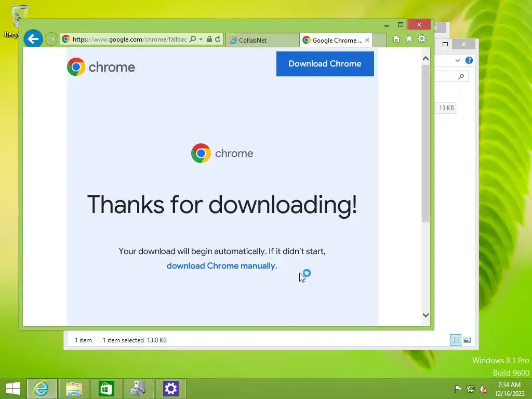Viewport: 532px width, 399px height.
Task: Open the Tools gear menu in Internet Explorer
Action: click(422, 39)
